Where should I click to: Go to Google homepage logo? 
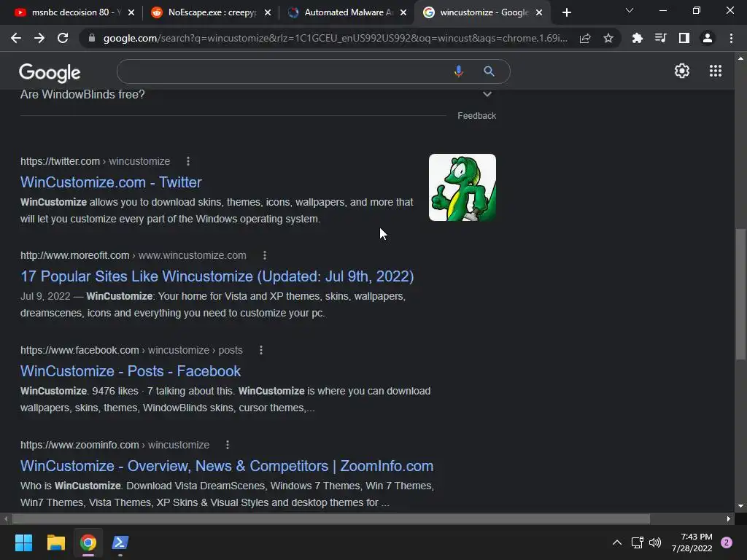tap(50, 72)
